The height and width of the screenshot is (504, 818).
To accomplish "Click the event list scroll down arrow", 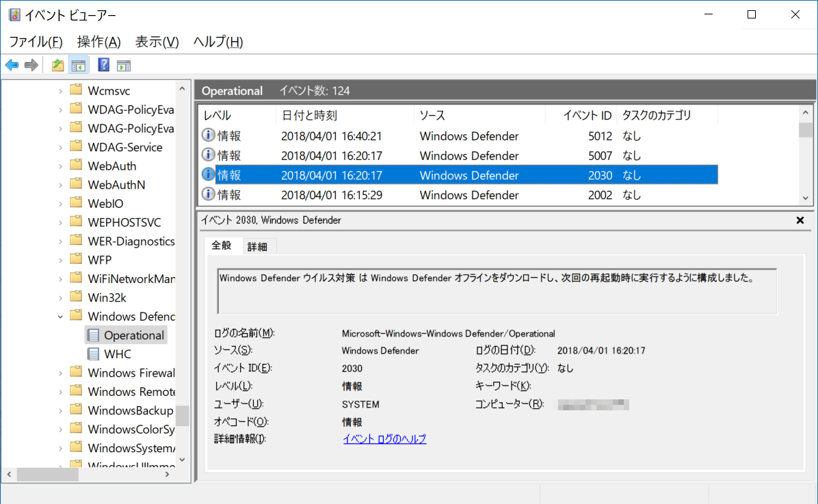I will [x=806, y=198].
